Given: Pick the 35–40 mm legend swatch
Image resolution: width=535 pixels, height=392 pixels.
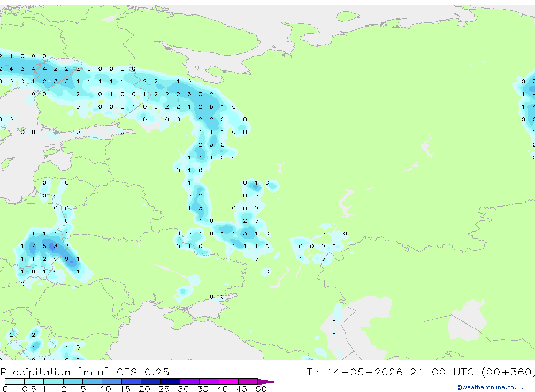Looking at the screenshot, I should click(x=209, y=381).
